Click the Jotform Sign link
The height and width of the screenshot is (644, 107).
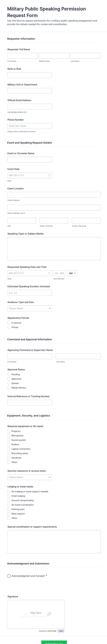(x=52, y=631)
